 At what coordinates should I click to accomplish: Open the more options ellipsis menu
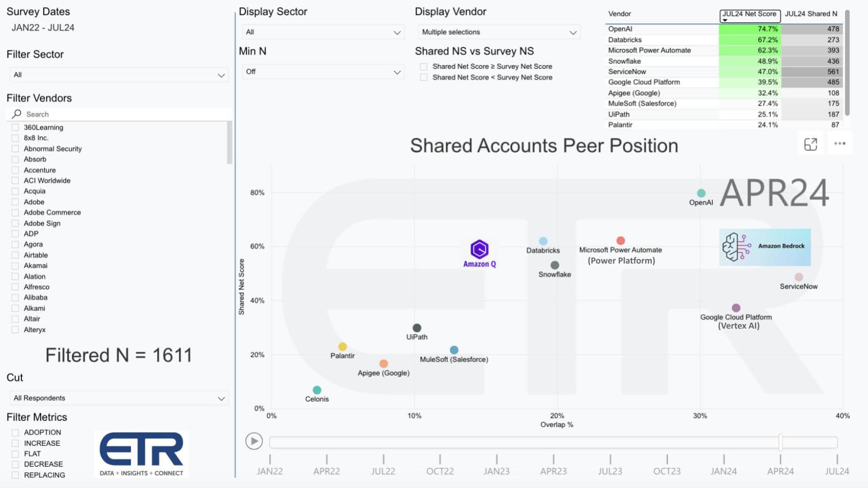pyautogui.click(x=840, y=144)
